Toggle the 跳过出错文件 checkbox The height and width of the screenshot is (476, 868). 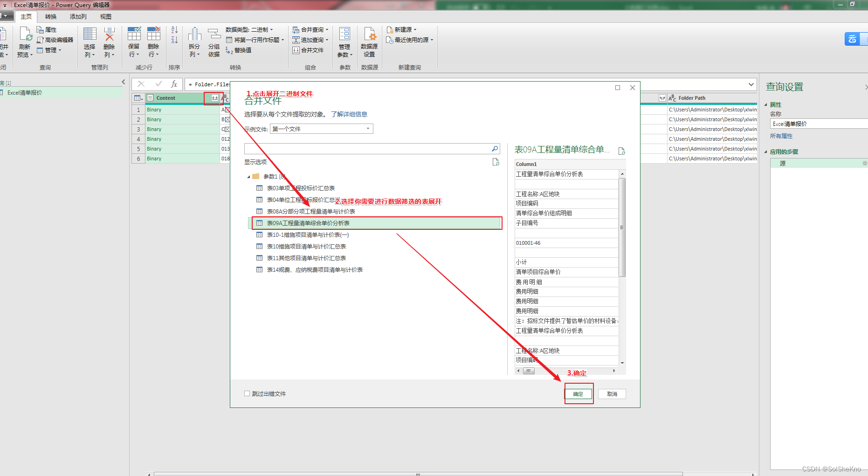(247, 393)
